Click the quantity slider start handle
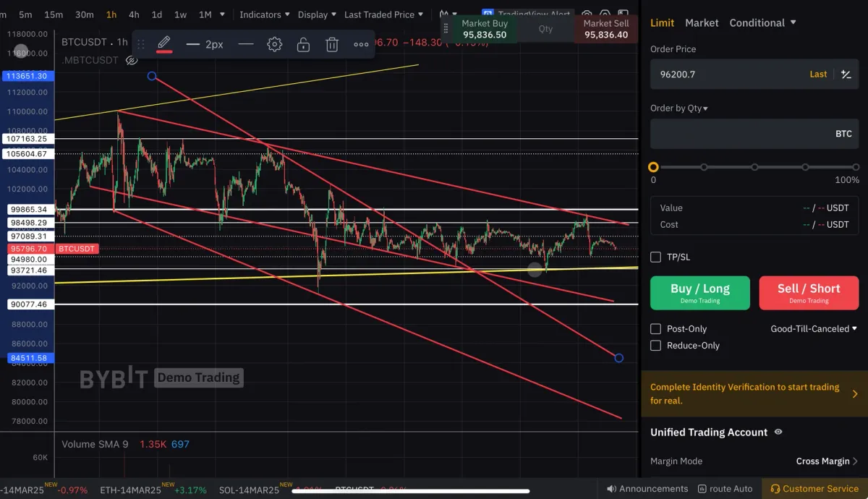This screenshot has width=868, height=499. (x=653, y=167)
